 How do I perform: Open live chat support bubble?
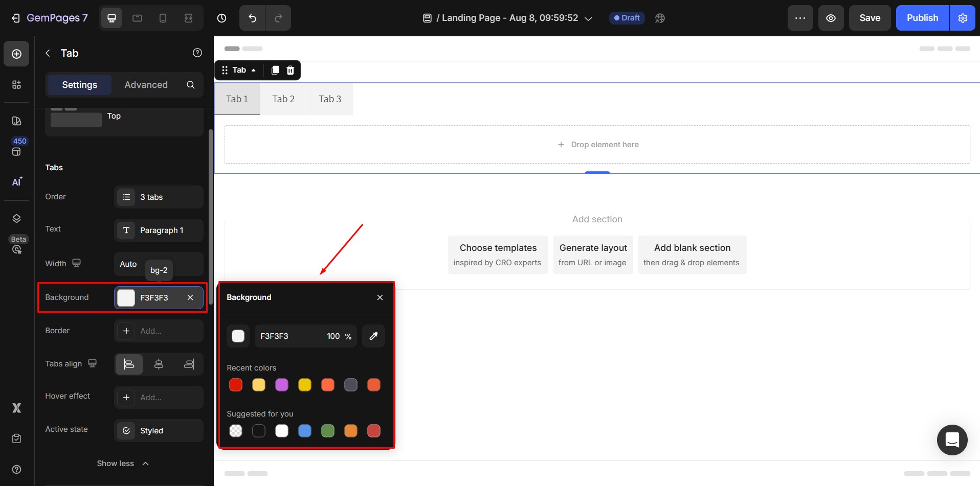(952, 439)
